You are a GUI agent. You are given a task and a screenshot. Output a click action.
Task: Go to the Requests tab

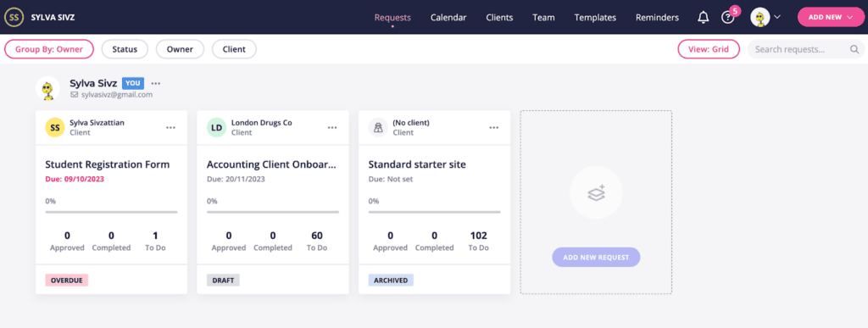point(392,17)
